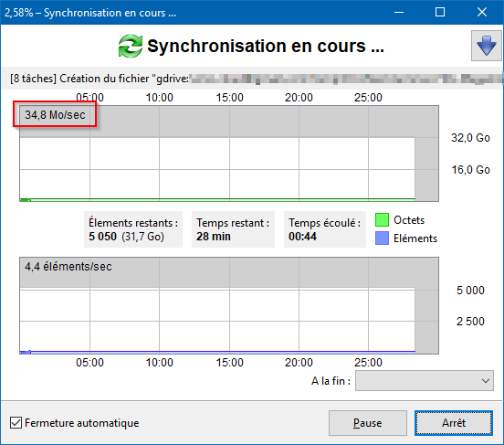Click the 'Octets' legend text
The width and height of the screenshot is (504, 445).
coord(409,220)
